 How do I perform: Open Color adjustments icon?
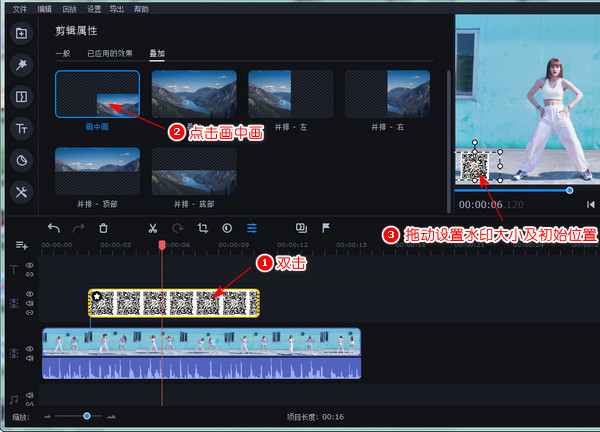[227, 228]
